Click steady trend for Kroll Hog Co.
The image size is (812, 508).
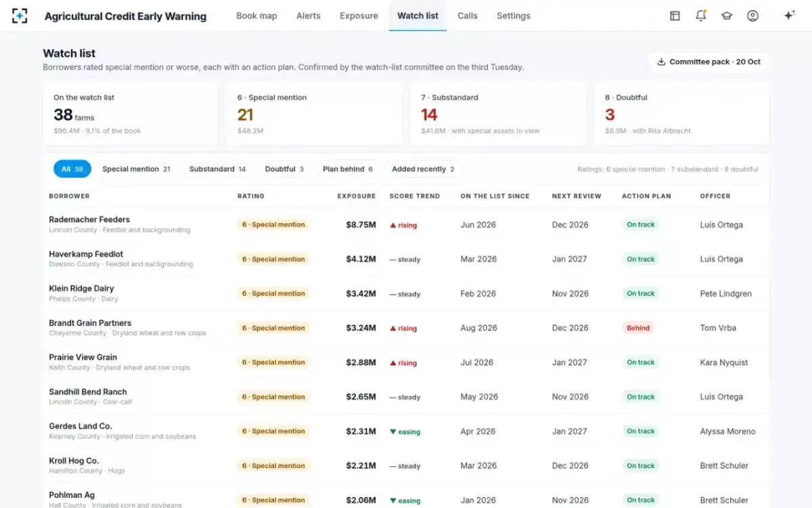point(405,466)
